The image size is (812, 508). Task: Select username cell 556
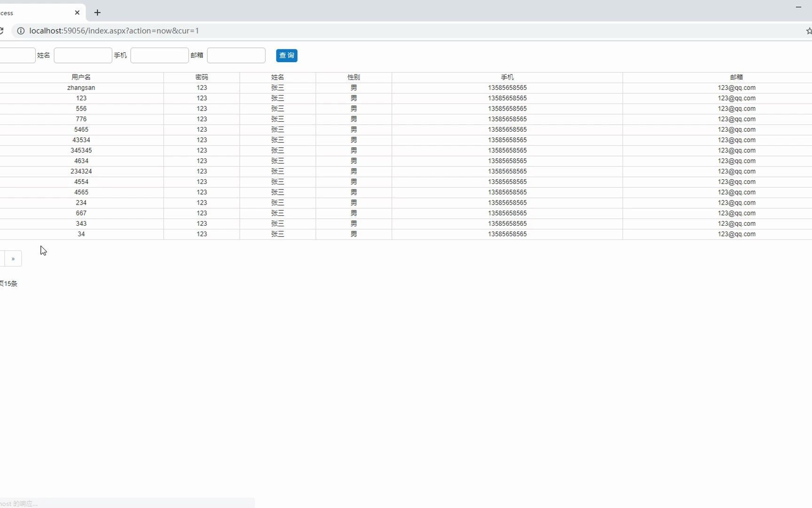pyautogui.click(x=81, y=109)
